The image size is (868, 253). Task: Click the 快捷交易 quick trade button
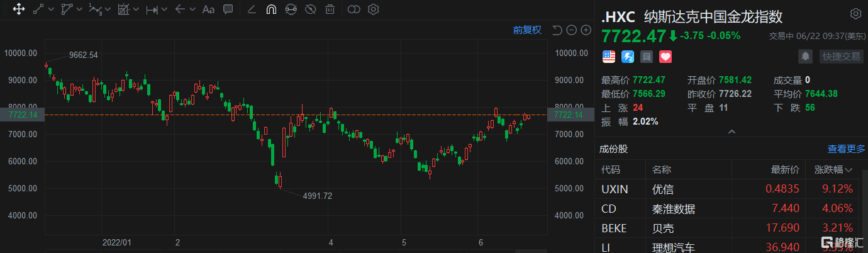tap(841, 57)
